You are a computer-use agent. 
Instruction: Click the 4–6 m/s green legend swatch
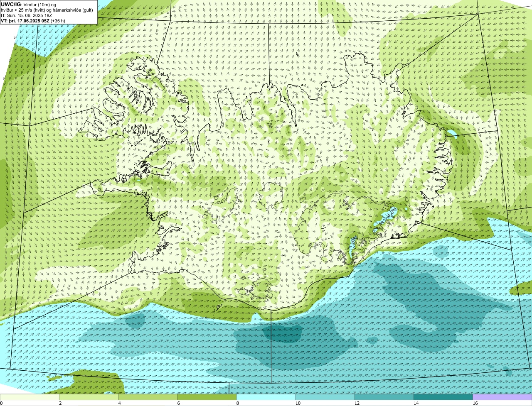click(x=148, y=397)
